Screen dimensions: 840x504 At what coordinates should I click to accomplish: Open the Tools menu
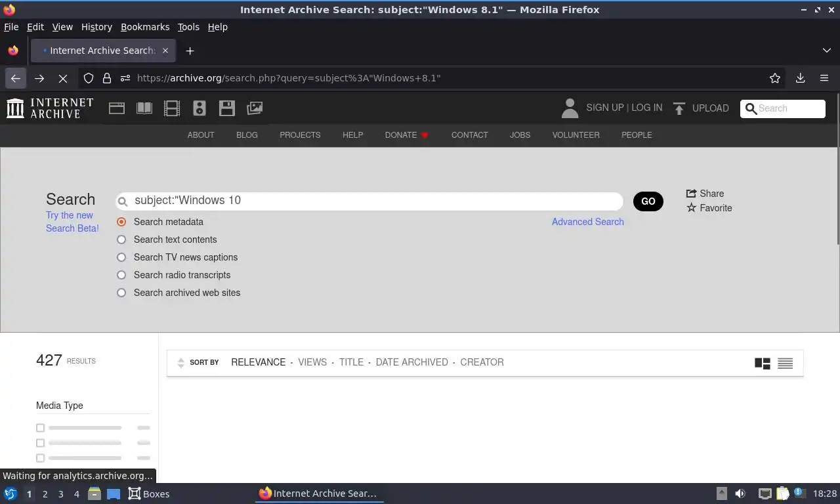[x=188, y=27]
